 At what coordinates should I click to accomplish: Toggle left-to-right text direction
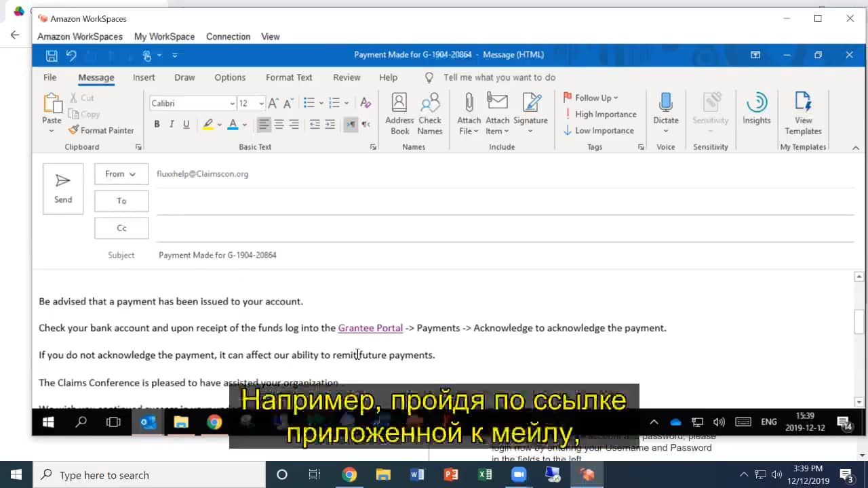pos(351,124)
